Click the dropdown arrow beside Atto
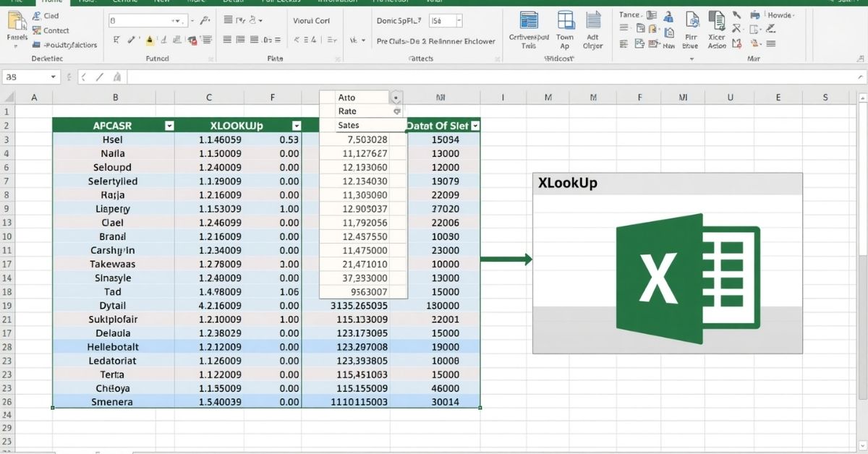Image resolution: width=868 pixels, height=454 pixels. [396, 97]
